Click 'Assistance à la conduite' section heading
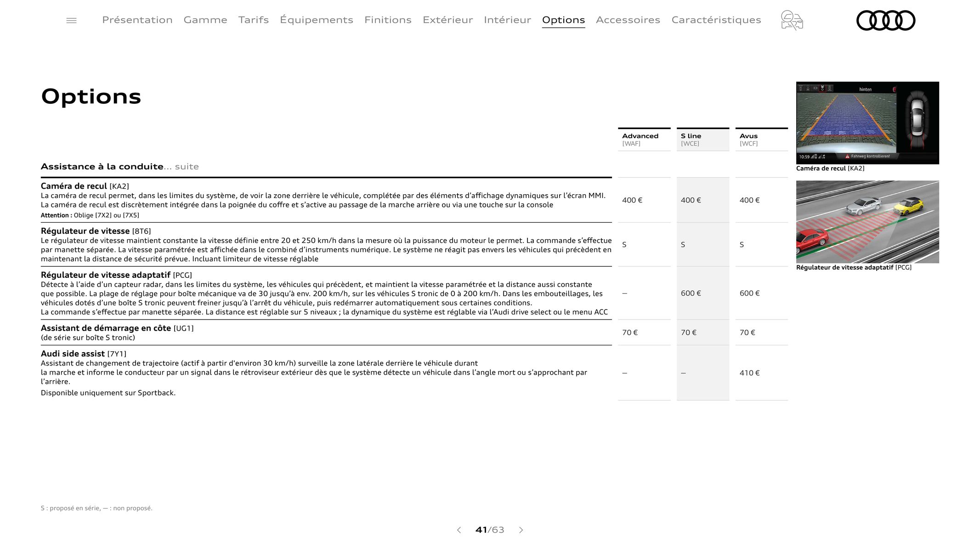This screenshot has width=980, height=551. point(102,166)
